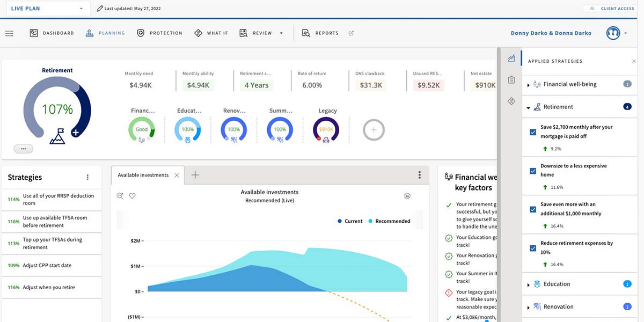Toggle Reduce retirement expenses by 10% checkbox
Image resolution: width=644 pixels, height=322 pixels.
pos(533,248)
